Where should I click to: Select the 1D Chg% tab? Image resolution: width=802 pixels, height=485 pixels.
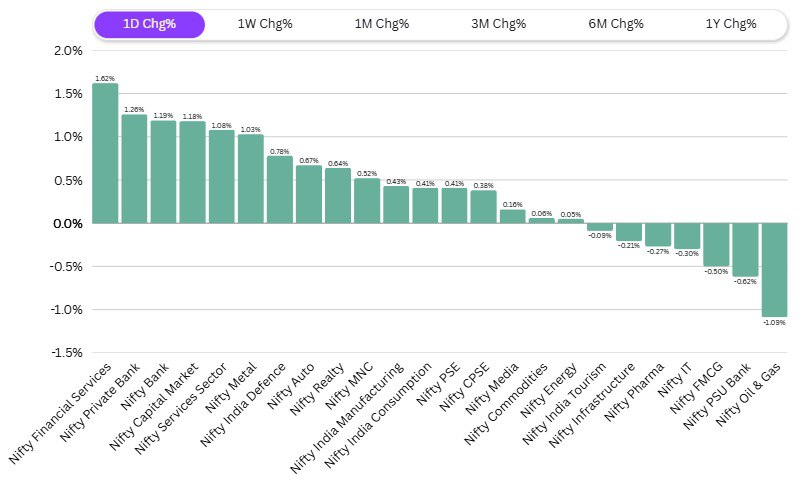(149, 24)
